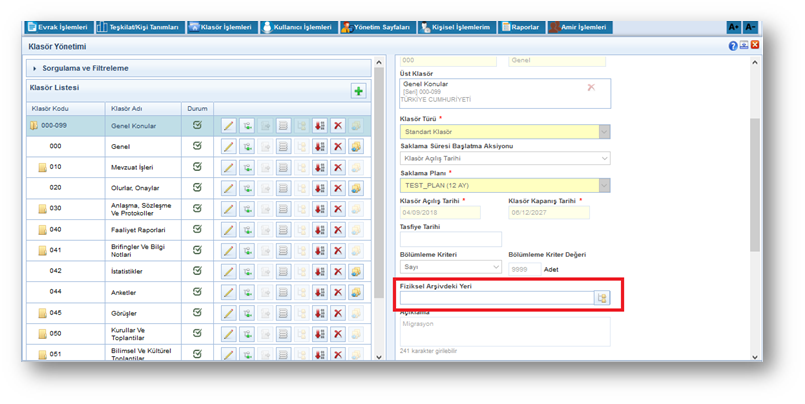
Task: Click the Klasör Adı column header
Action: (127, 108)
